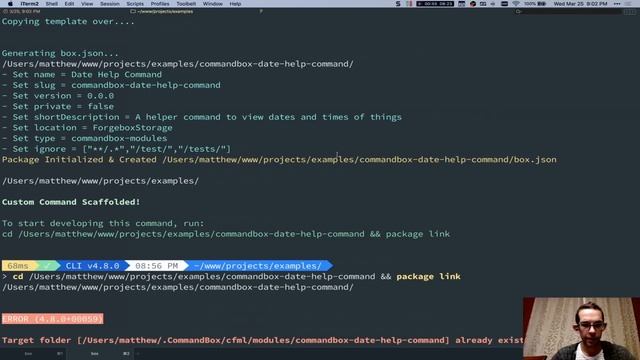Click the 'Set shortDescription' line

pyautogui.click(x=202, y=117)
